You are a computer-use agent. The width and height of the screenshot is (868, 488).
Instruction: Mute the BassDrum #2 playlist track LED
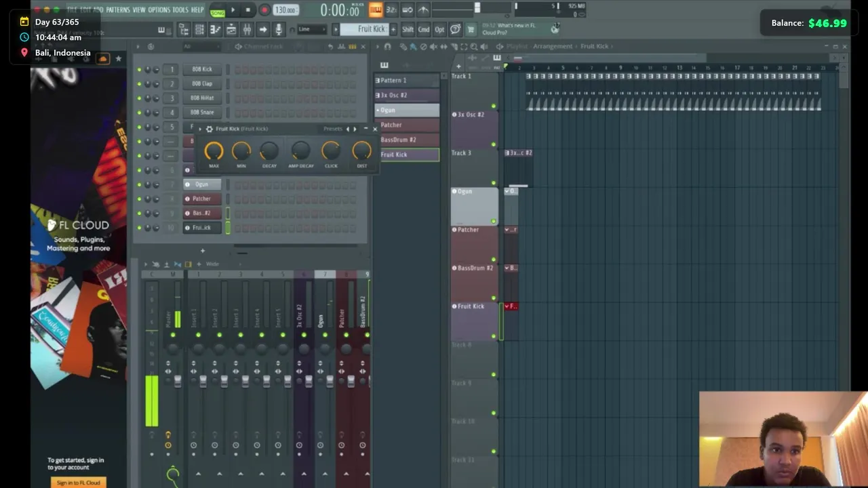pos(494,298)
